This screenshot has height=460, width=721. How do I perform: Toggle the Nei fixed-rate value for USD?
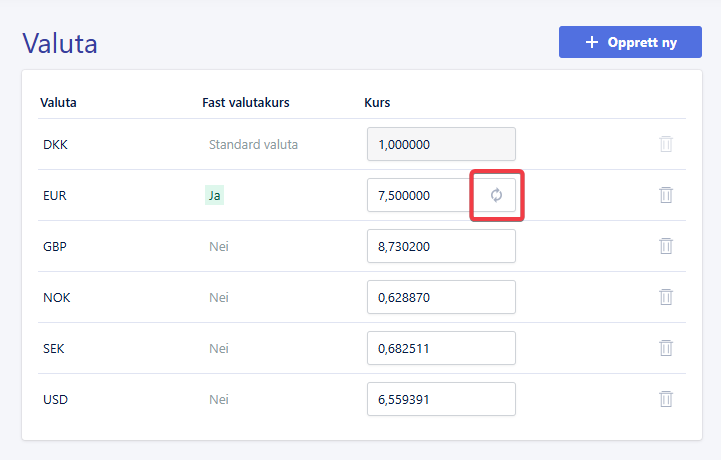coord(219,400)
